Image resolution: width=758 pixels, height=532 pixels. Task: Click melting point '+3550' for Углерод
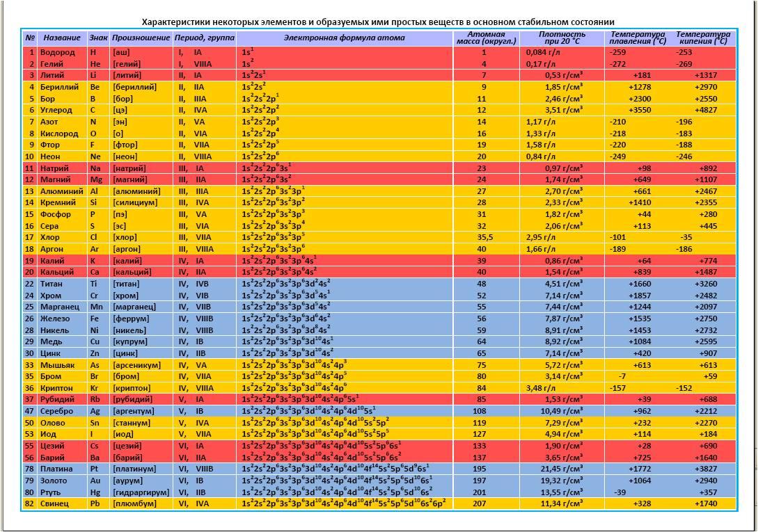point(640,110)
